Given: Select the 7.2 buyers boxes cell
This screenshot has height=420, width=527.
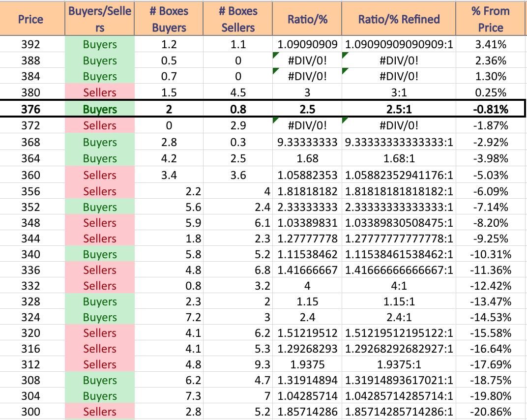Looking at the screenshot, I should [x=169, y=317].
